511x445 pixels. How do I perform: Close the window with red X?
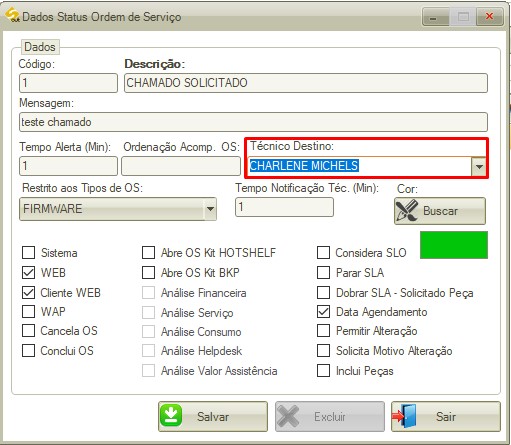(x=489, y=17)
